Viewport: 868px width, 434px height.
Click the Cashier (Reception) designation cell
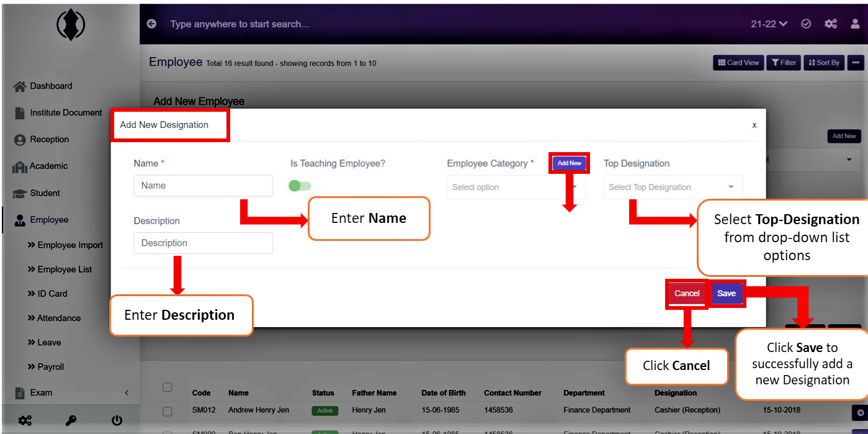point(687,410)
